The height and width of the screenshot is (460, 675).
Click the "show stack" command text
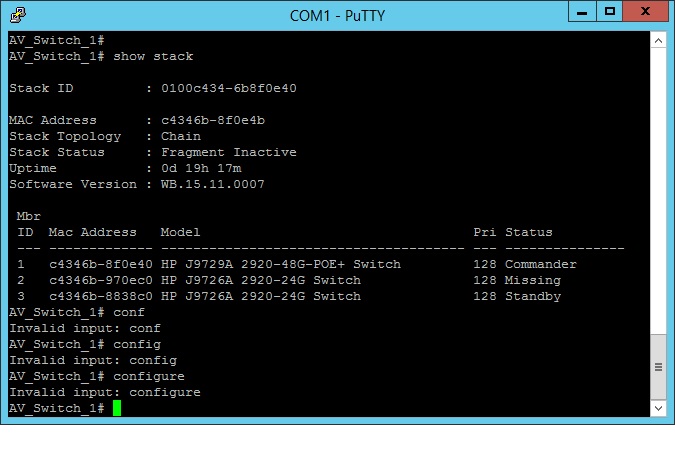tap(153, 56)
